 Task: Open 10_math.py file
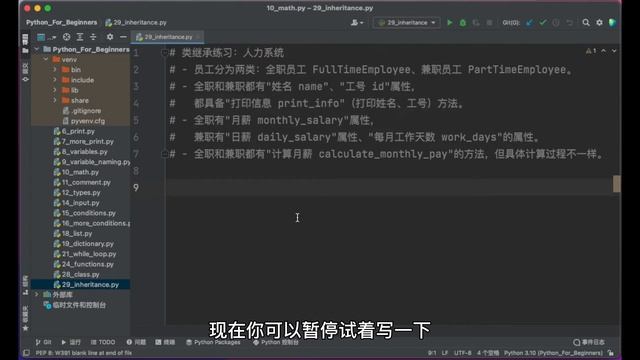click(x=76, y=172)
